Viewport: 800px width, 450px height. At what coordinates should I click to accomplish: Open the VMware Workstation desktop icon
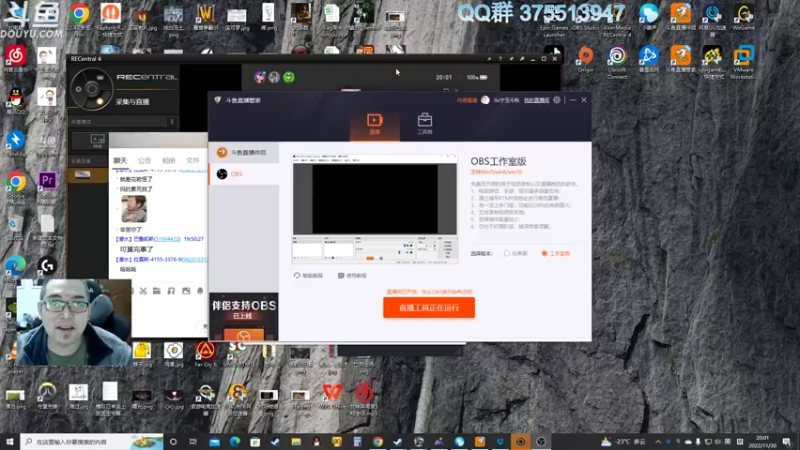tap(743, 61)
